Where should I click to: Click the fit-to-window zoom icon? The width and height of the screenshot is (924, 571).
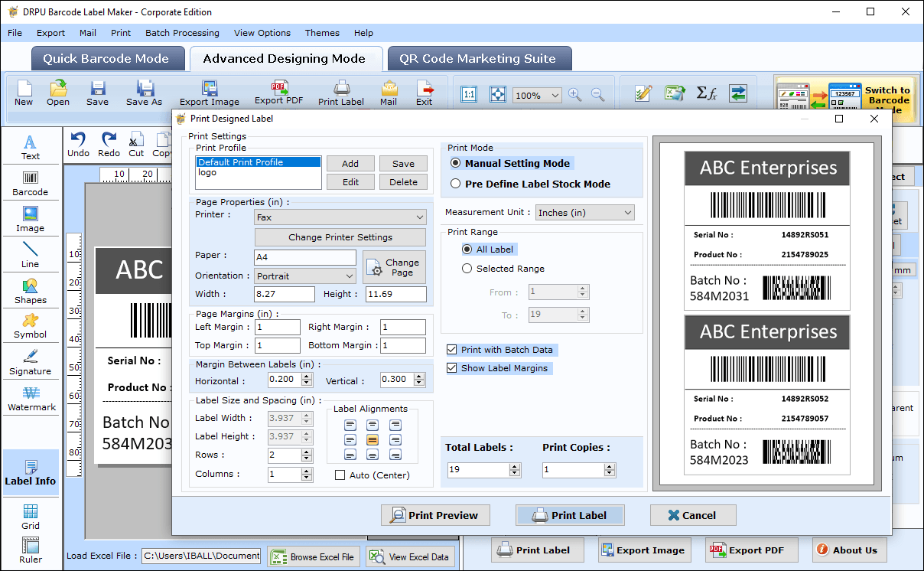(x=497, y=95)
